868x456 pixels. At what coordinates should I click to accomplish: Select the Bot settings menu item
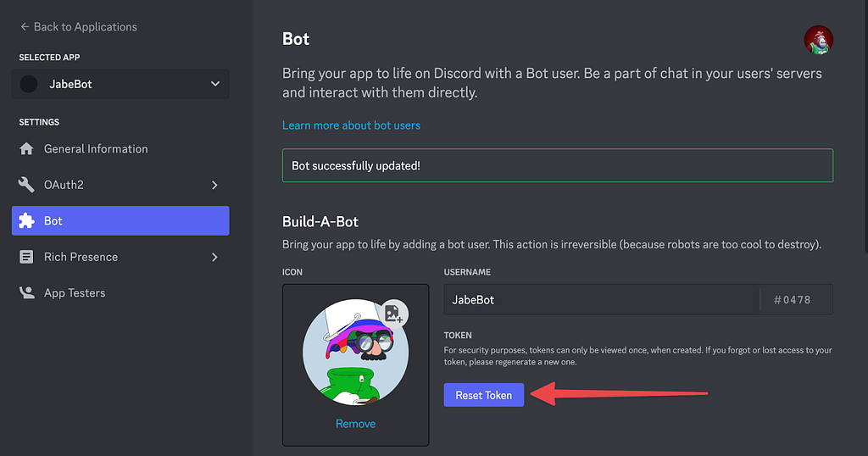[x=120, y=221]
